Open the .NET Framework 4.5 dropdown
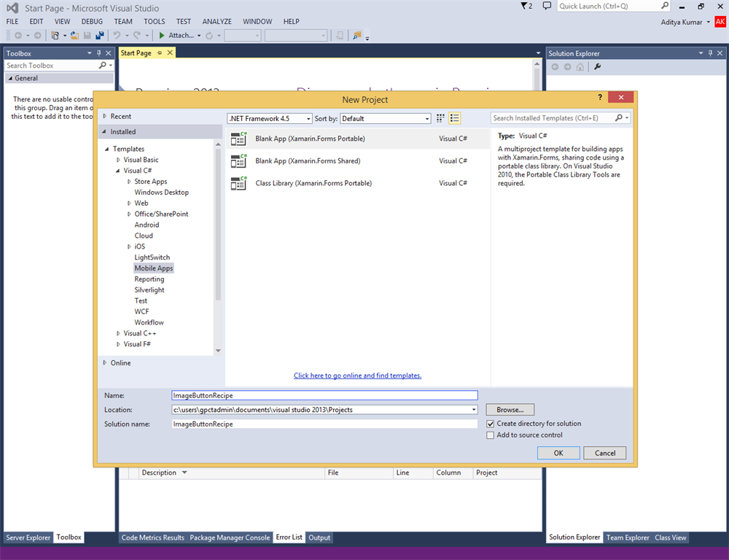Viewport: 729px width, 560px height. (x=270, y=119)
